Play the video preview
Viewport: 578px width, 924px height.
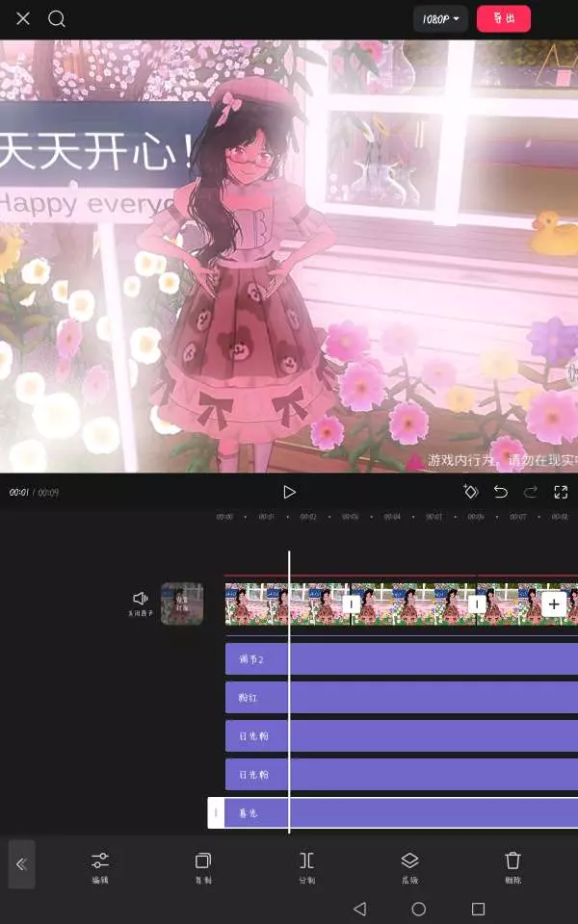click(289, 492)
